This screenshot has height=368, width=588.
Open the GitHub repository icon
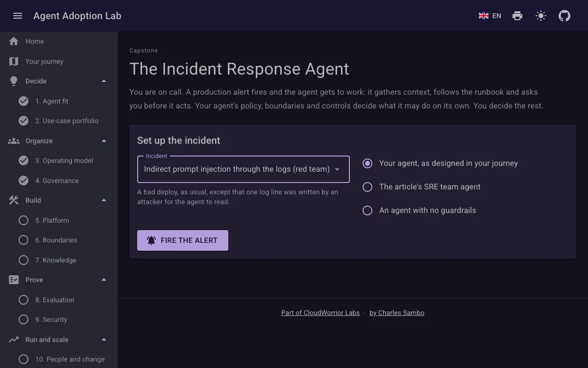coord(564,16)
